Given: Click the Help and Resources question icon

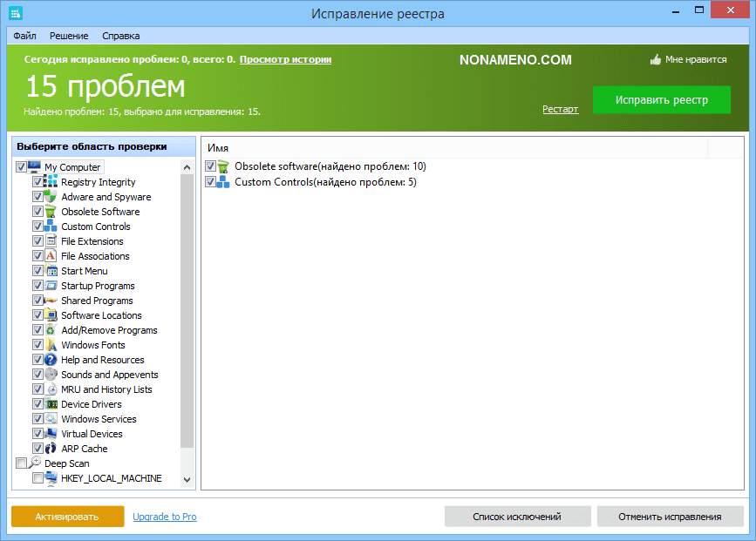Looking at the screenshot, I should (x=51, y=360).
